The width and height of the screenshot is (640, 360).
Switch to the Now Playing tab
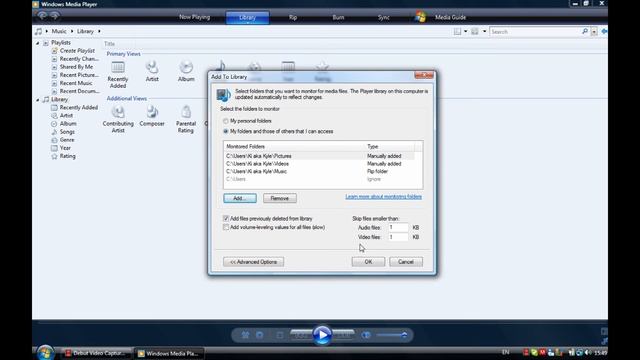(x=194, y=17)
